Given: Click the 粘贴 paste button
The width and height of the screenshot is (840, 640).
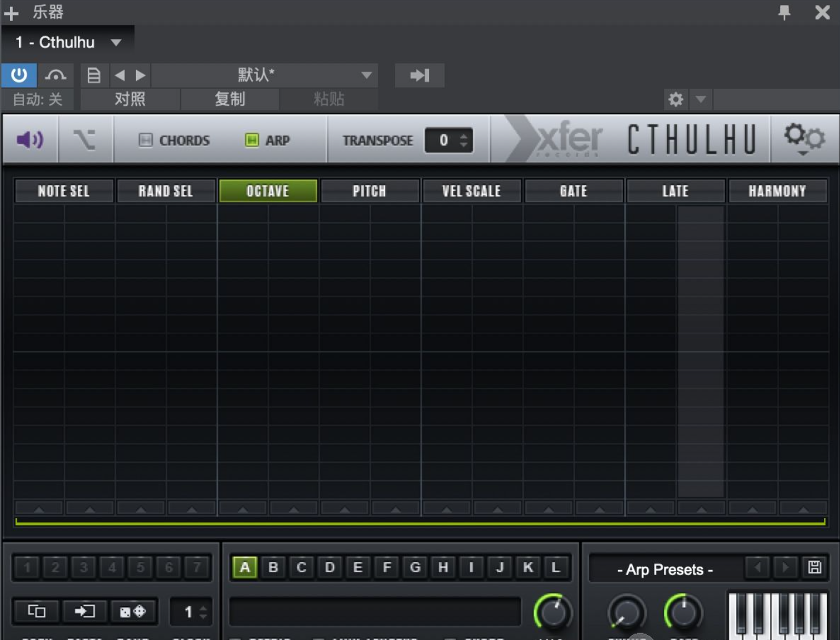Looking at the screenshot, I should [x=329, y=99].
